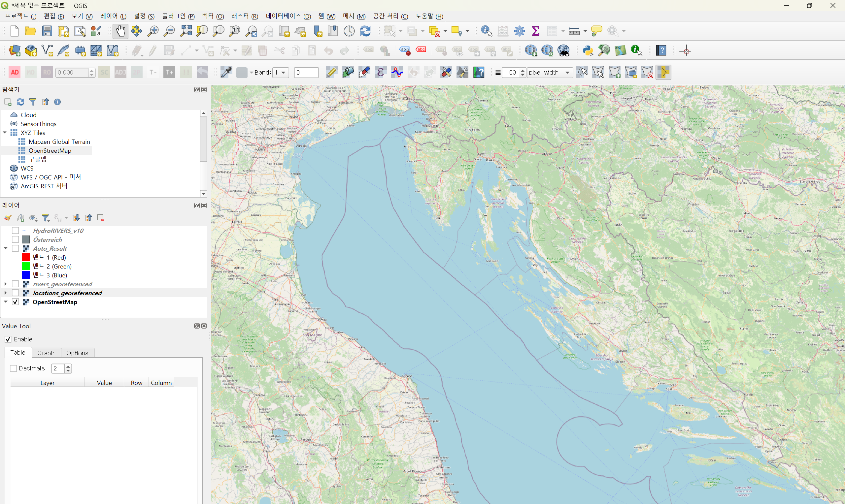
Task: Click the Layer column header
Action: (x=47, y=383)
